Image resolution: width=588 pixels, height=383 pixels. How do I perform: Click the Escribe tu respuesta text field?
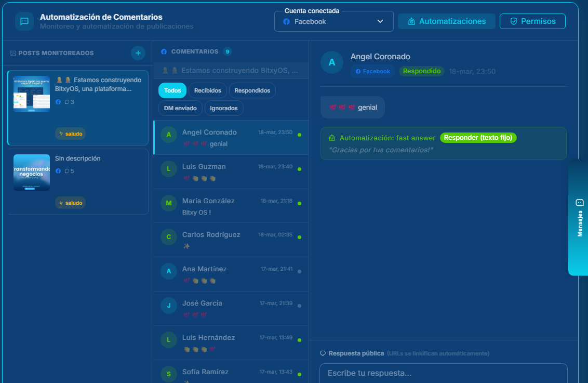coord(443,373)
